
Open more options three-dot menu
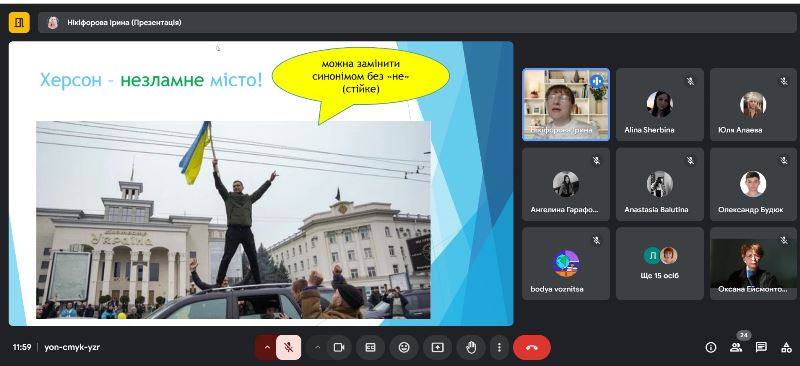pyautogui.click(x=498, y=348)
